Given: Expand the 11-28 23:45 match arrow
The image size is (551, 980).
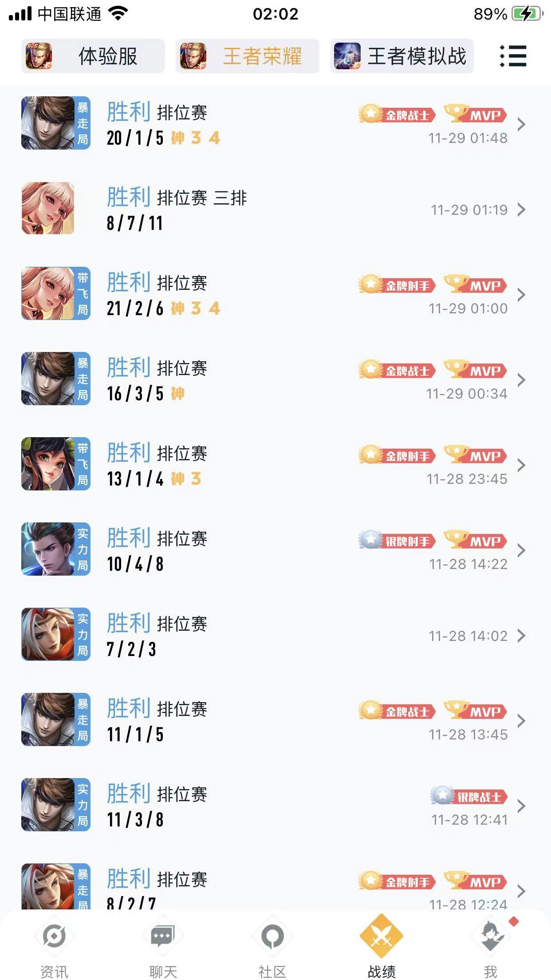Looking at the screenshot, I should (x=522, y=465).
